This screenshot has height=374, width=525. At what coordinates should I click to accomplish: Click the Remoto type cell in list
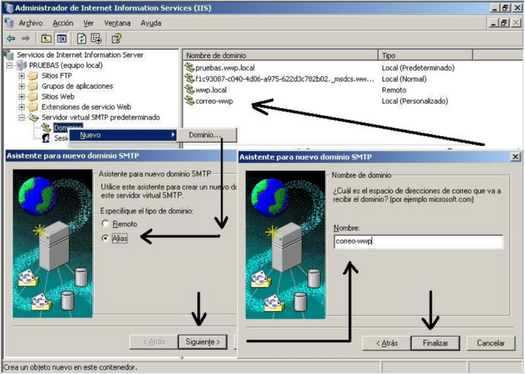coord(394,90)
